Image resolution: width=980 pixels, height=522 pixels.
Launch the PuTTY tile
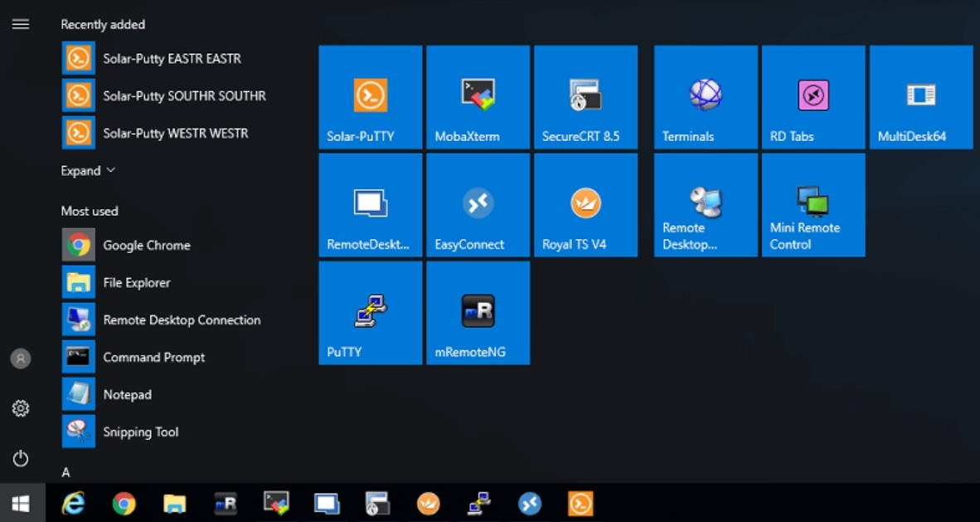click(371, 313)
